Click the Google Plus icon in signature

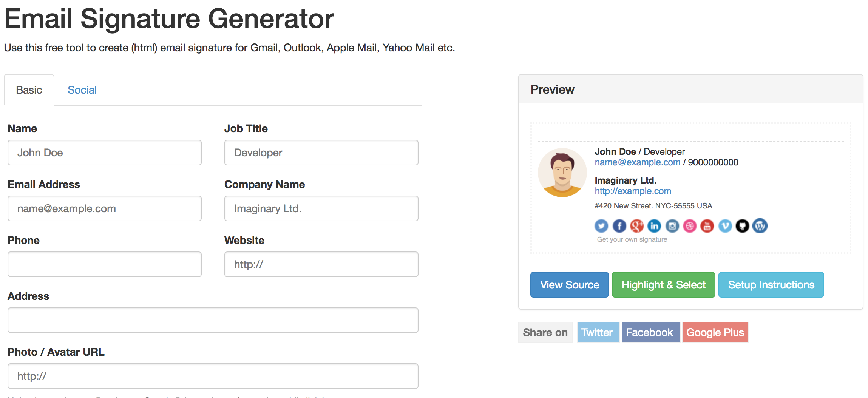click(x=637, y=226)
